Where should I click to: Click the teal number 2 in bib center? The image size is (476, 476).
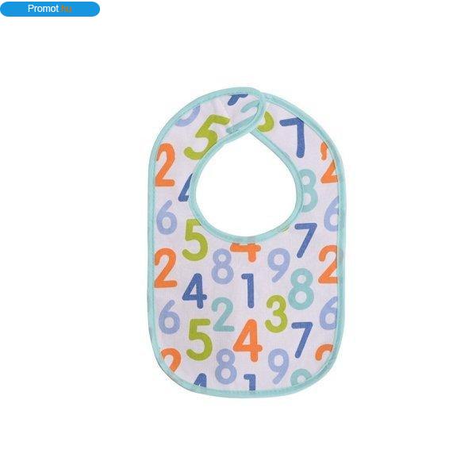223,314
